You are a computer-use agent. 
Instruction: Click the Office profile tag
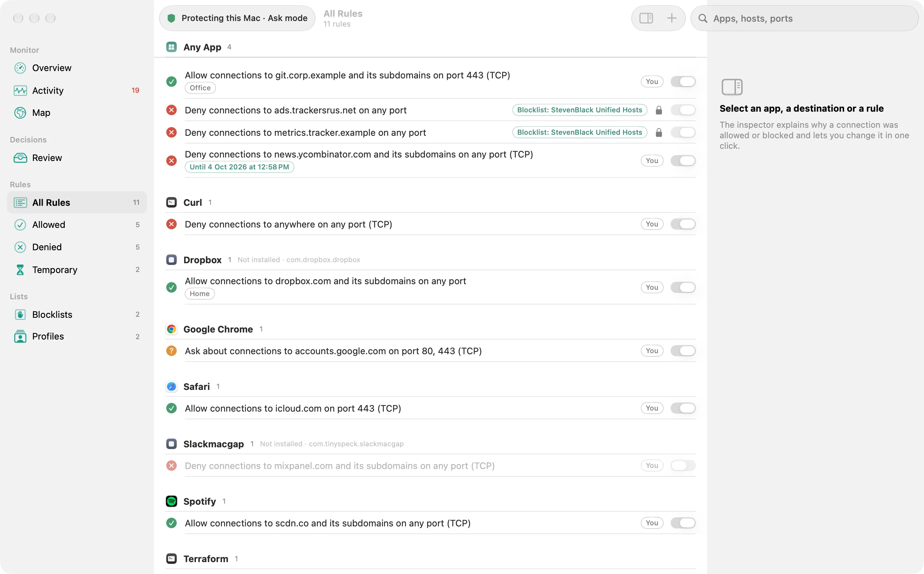tap(200, 88)
